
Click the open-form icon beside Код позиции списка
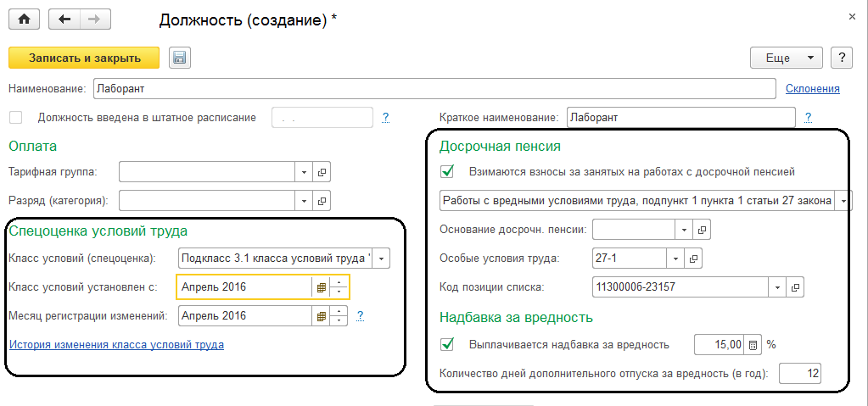795,287
